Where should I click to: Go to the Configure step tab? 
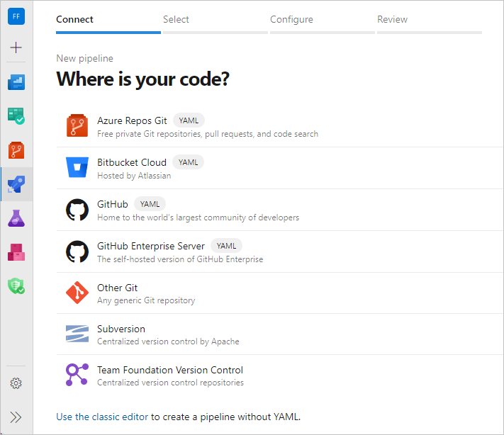click(291, 20)
